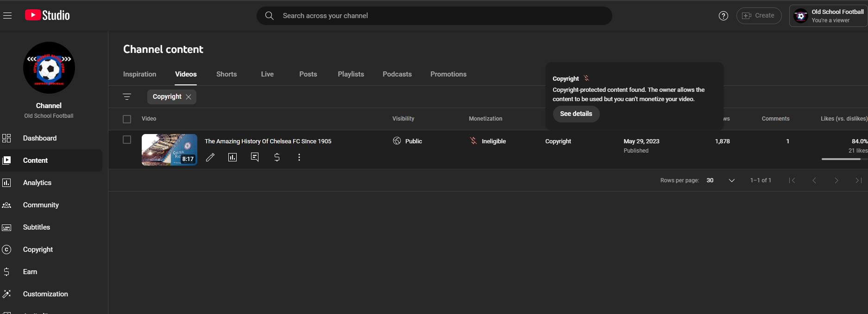Screen dimensions: 868x314
Task: Click the Likes (vs. dislikes) column header
Action: pos(844,119)
